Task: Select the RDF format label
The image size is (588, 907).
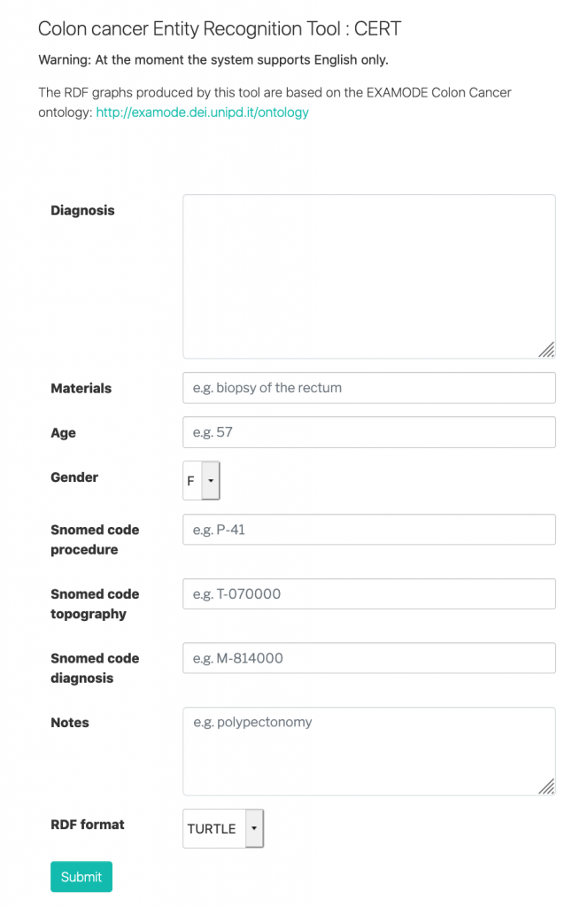Action: pos(88,825)
